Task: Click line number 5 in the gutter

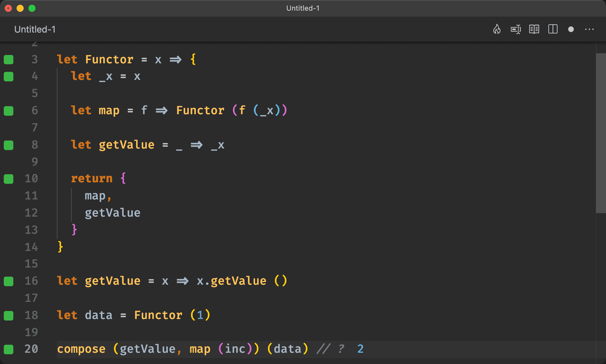Action: click(35, 93)
